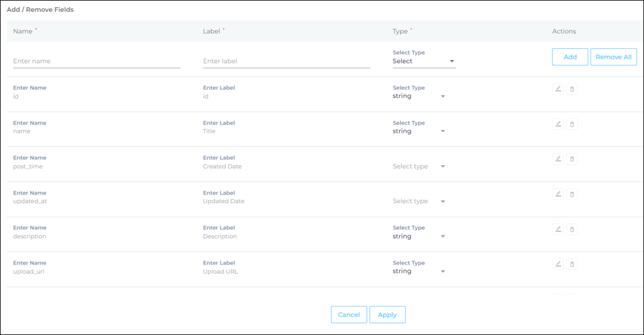The image size is (644, 335).
Task: Open the Select Type dropdown for new field
Action: click(x=424, y=61)
